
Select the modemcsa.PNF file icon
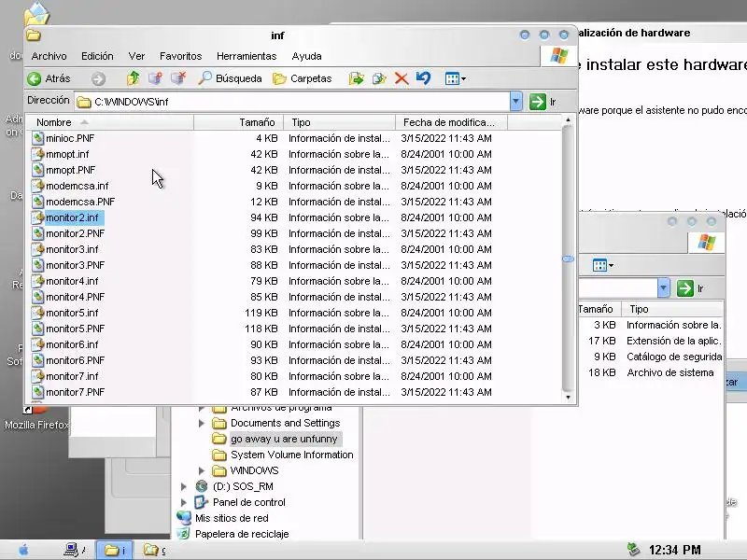click(x=37, y=202)
